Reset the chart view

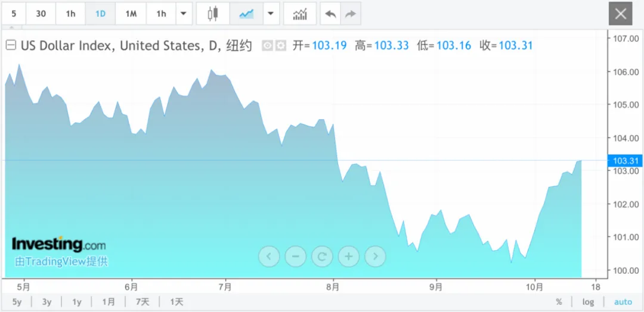(322, 257)
